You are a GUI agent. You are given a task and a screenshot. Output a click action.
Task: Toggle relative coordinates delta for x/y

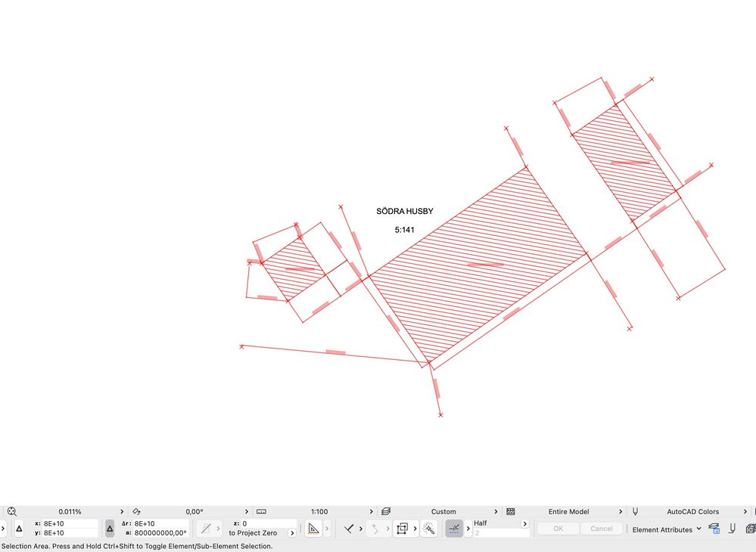point(19,529)
